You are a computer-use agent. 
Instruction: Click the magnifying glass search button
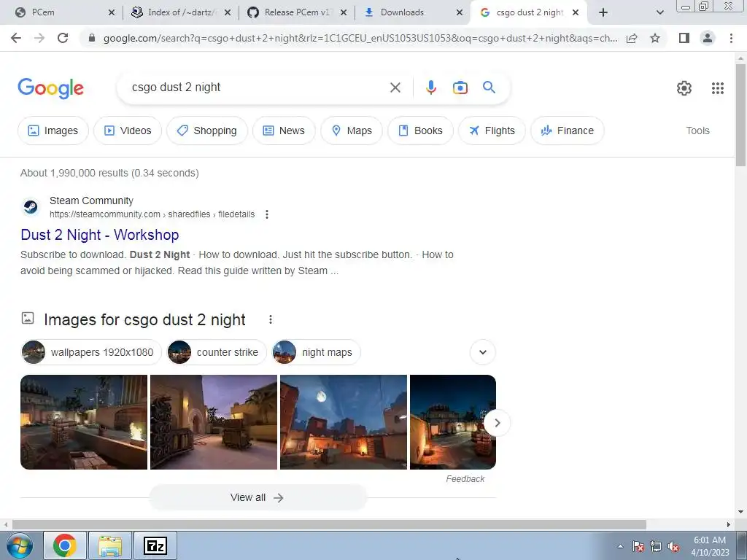[x=489, y=87]
